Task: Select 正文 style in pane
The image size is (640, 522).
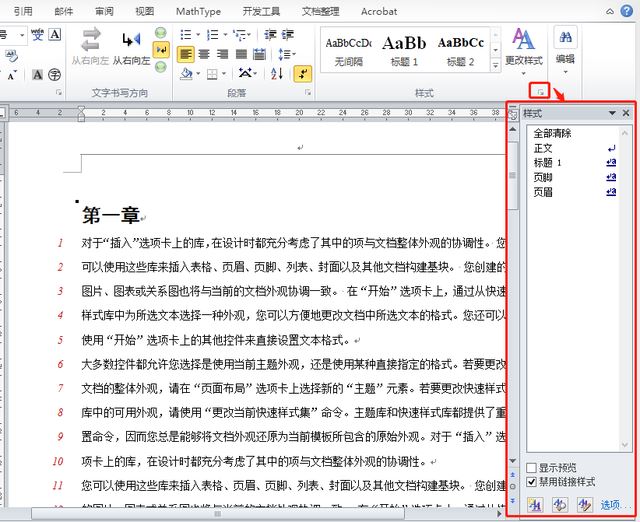Action: [575, 148]
